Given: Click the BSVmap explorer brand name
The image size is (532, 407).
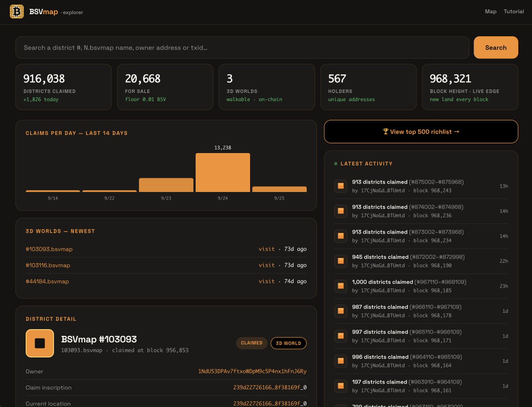Looking at the screenshot, I should coord(56,12).
